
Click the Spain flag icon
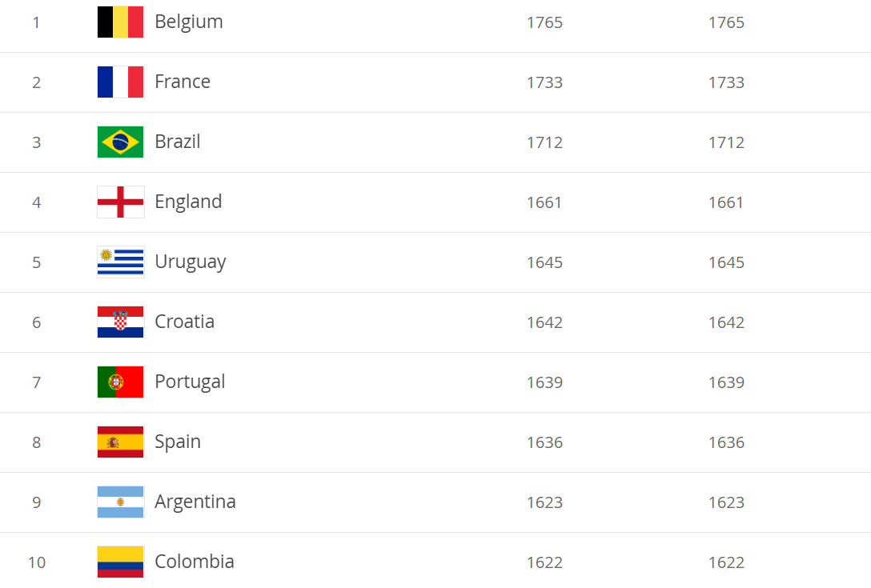(121, 442)
